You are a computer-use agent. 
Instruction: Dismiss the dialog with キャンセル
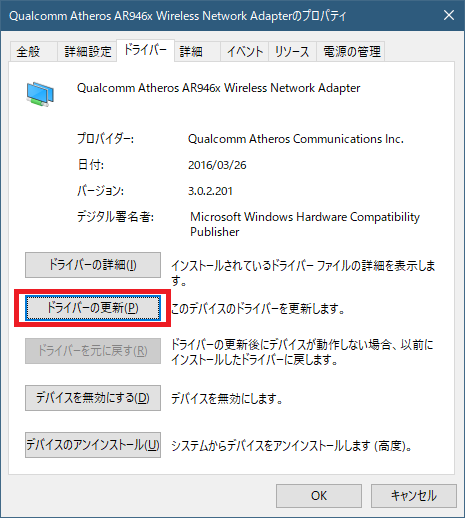[414, 496]
